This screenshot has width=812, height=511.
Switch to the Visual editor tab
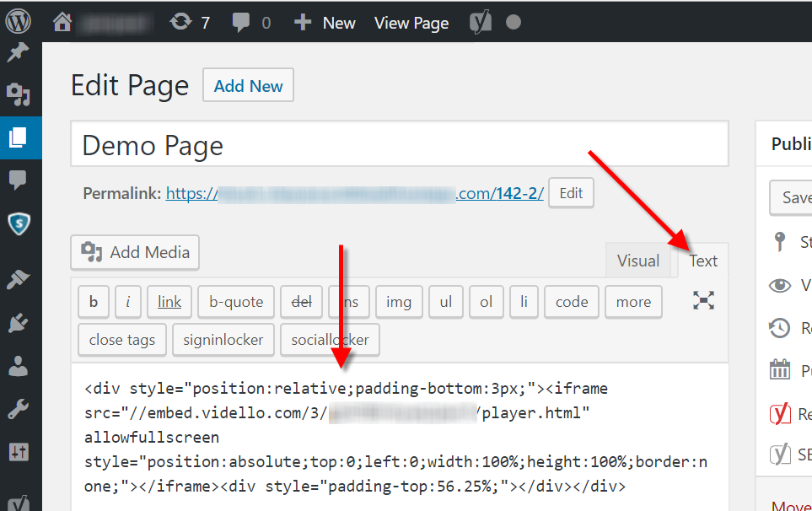click(x=637, y=261)
